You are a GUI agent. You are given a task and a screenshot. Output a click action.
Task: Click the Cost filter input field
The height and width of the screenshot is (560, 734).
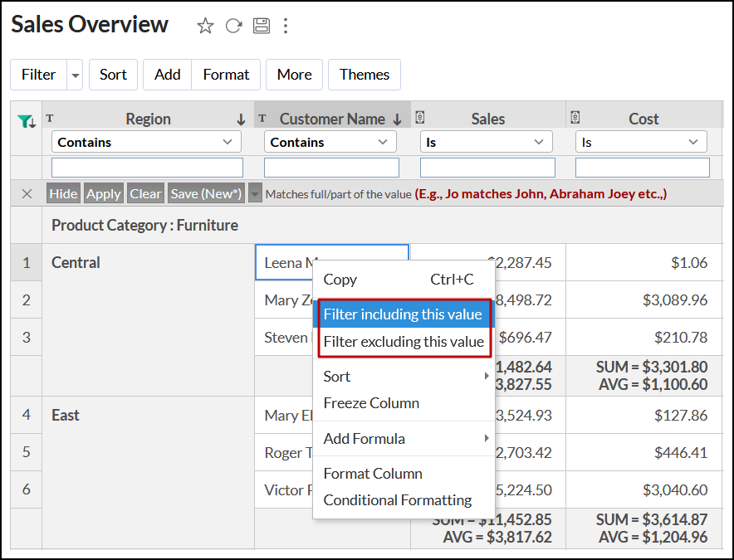[642, 168]
